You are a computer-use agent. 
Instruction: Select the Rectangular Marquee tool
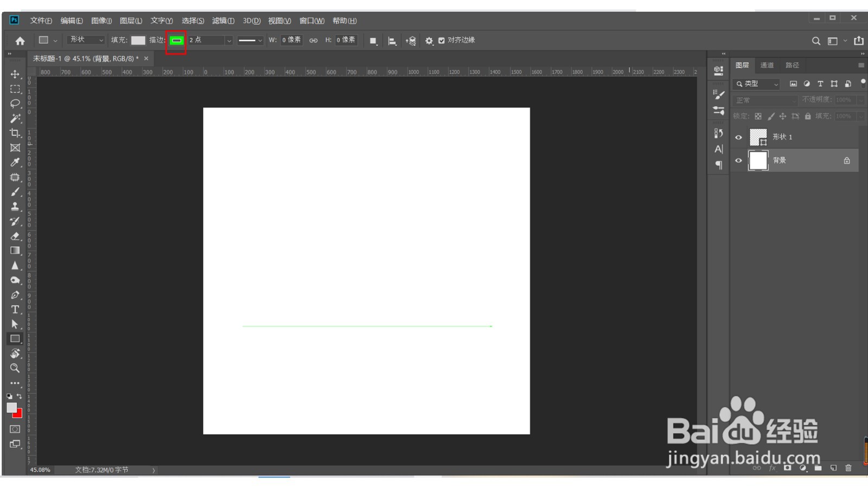pos(15,89)
